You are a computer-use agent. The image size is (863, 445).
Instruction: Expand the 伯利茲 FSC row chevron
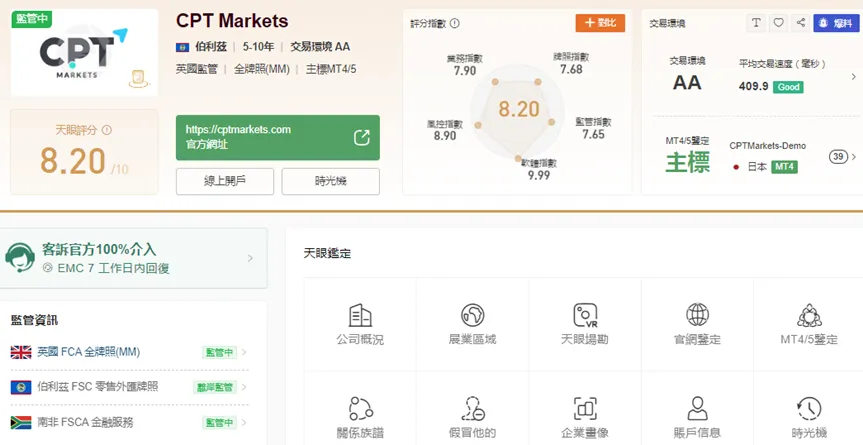(244, 387)
